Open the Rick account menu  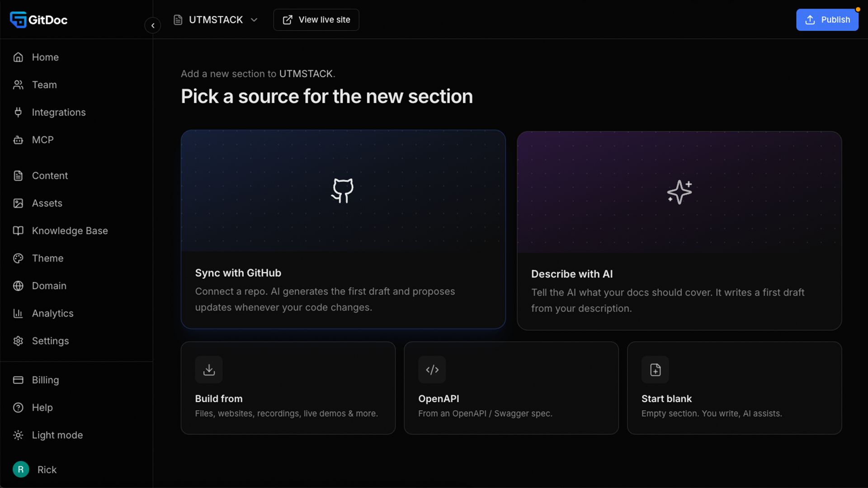(x=47, y=469)
